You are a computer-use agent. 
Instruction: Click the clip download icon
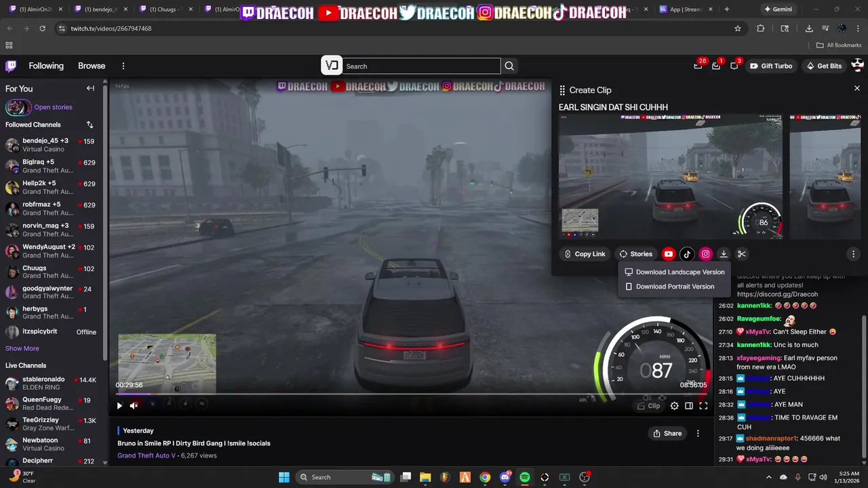pyautogui.click(x=724, y=254)
